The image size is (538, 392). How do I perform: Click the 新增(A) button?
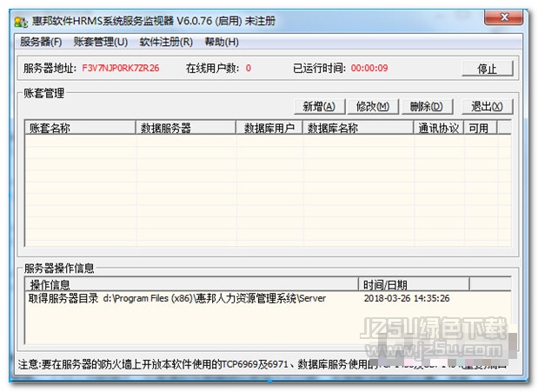319,107
